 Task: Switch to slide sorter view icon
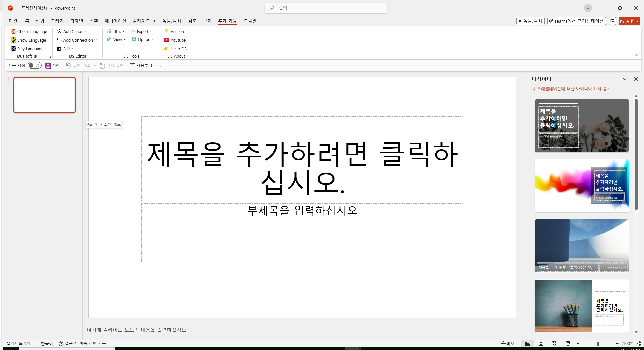pyautogui.click(x=541, y=344)
